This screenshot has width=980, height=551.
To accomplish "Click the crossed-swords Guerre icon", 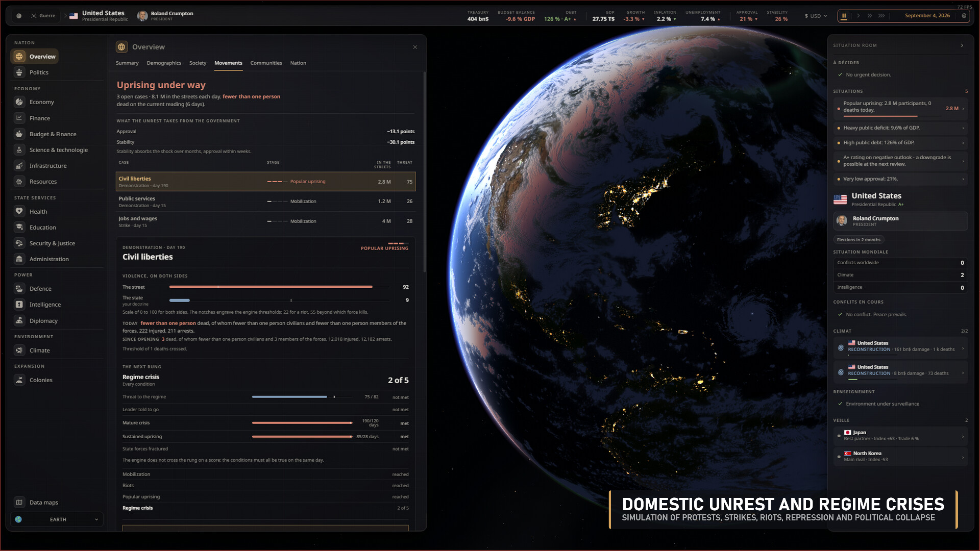I will click(x=34, y=16).
